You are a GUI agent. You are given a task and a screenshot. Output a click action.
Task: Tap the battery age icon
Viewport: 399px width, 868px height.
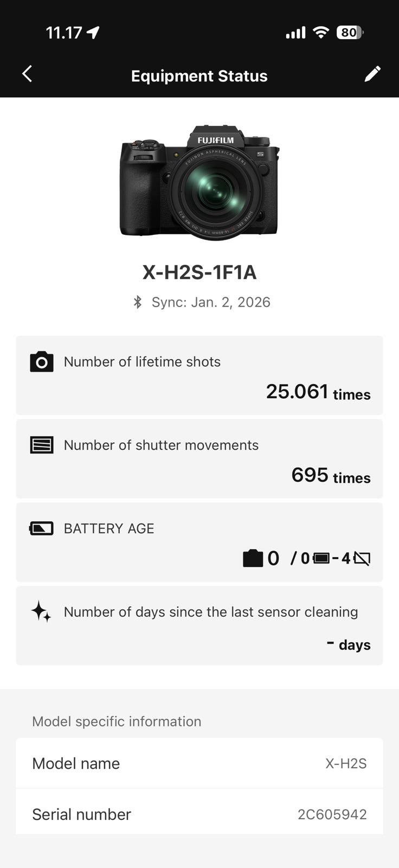(x=42, y=528)
